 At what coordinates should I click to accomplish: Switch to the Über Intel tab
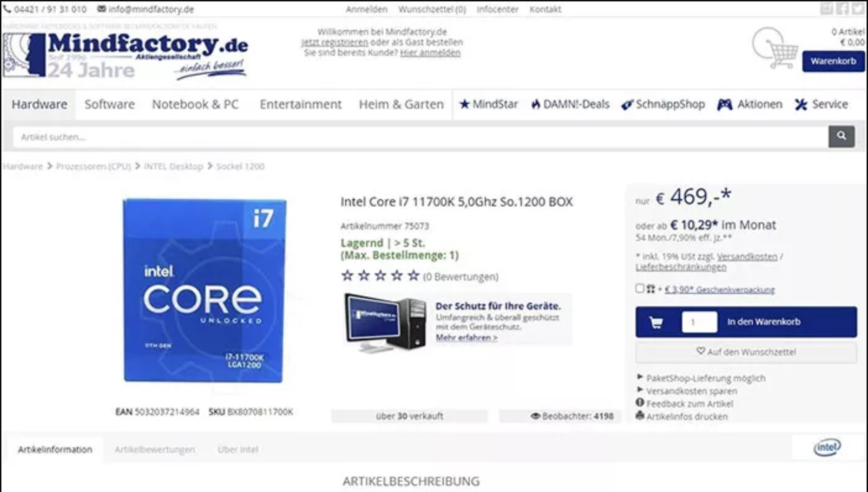point(237,449)
